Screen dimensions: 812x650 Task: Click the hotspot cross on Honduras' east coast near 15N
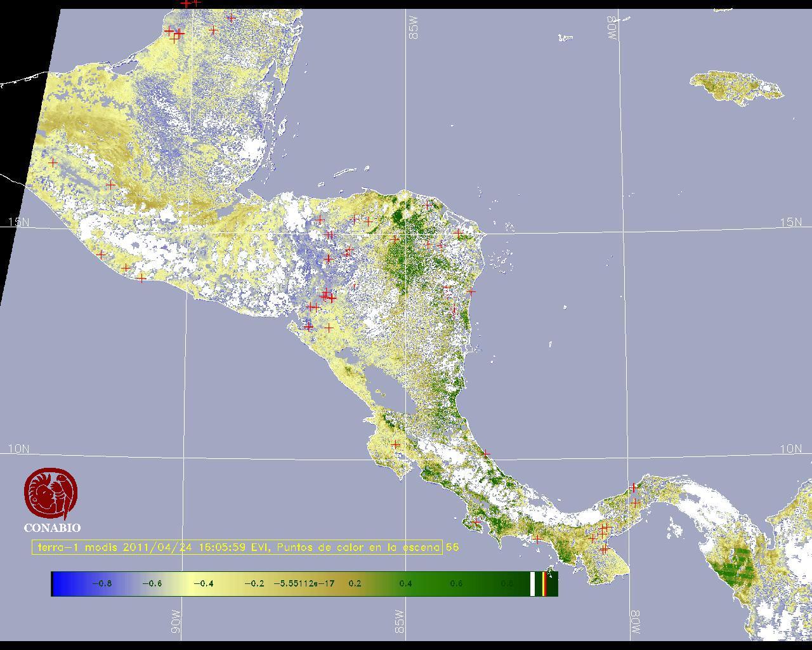[458, 234]
